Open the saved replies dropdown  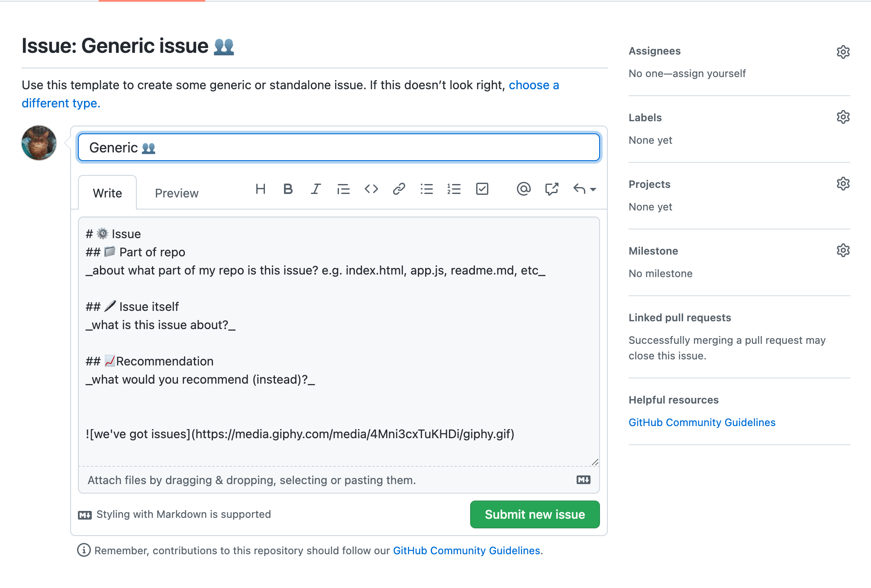tap(584, 189)
